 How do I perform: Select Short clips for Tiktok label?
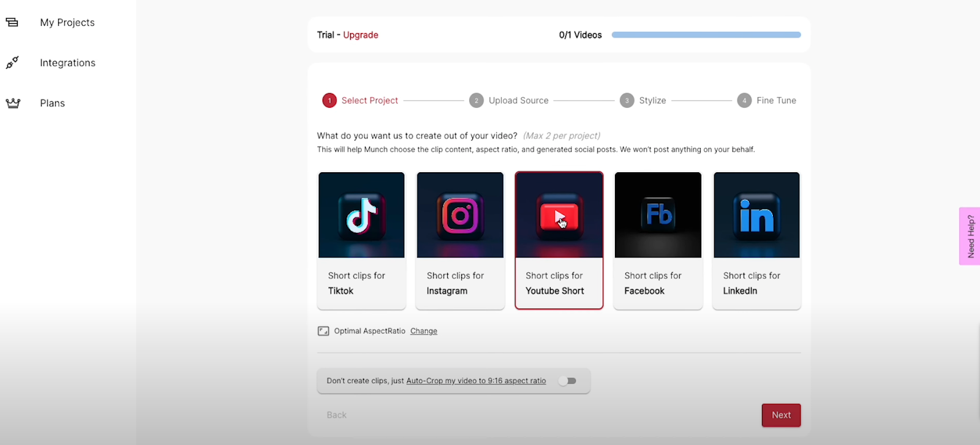click(356, 283)
